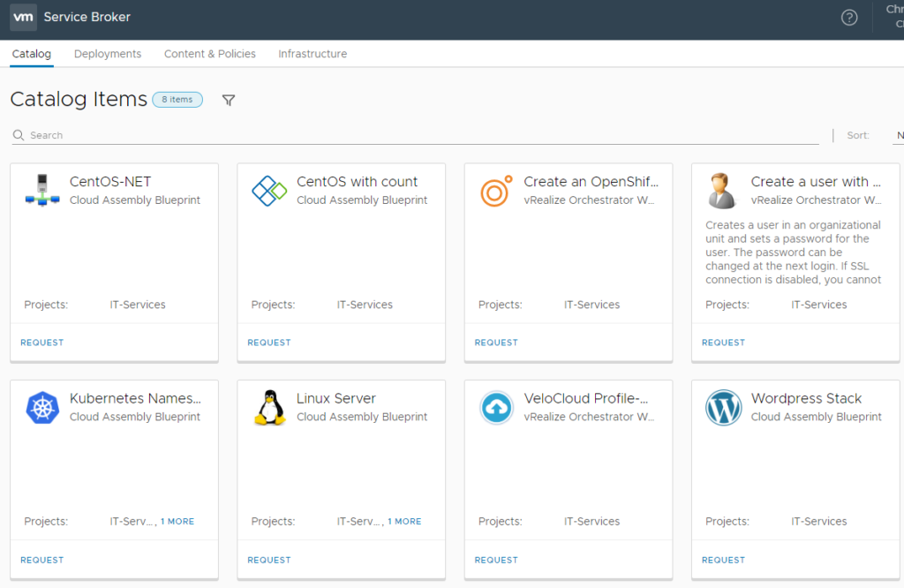Screen dimensions: 904x588
Task: Open the help question mark icon
Action: click(848, 18)
